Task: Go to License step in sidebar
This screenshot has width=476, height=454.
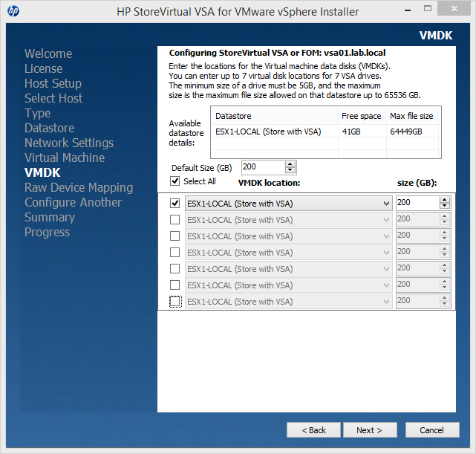Action: [x=43, y=68]
